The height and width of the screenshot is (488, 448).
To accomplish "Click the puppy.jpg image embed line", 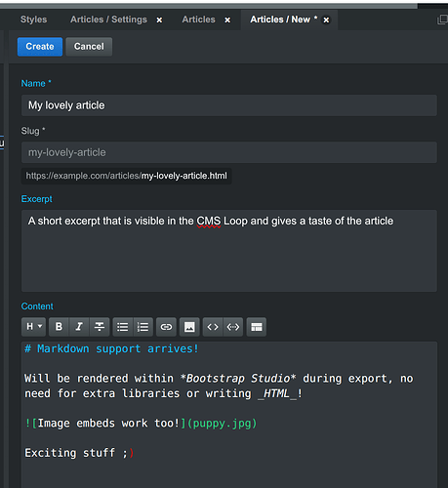I will [x=141, y=424].
